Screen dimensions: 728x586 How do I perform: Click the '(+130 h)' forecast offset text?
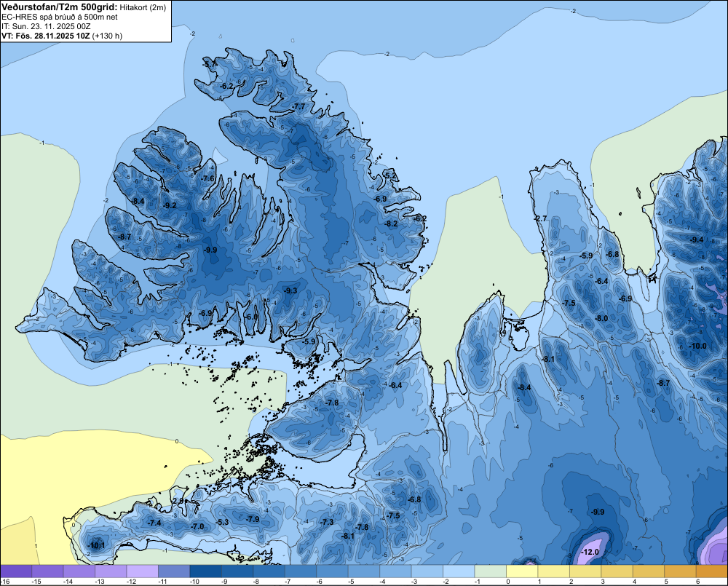click(107, 36)
